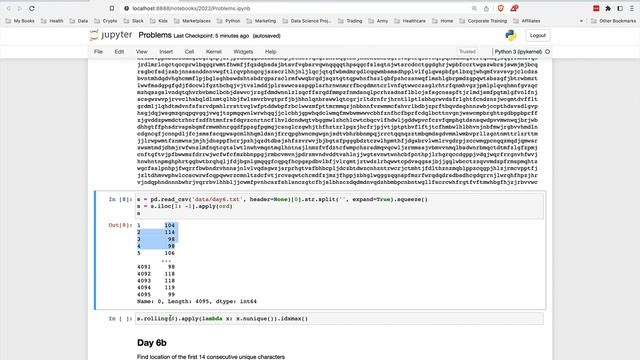Open the Army bookmark folder
Screen dimensions: 640x360
tap(378, 21)
